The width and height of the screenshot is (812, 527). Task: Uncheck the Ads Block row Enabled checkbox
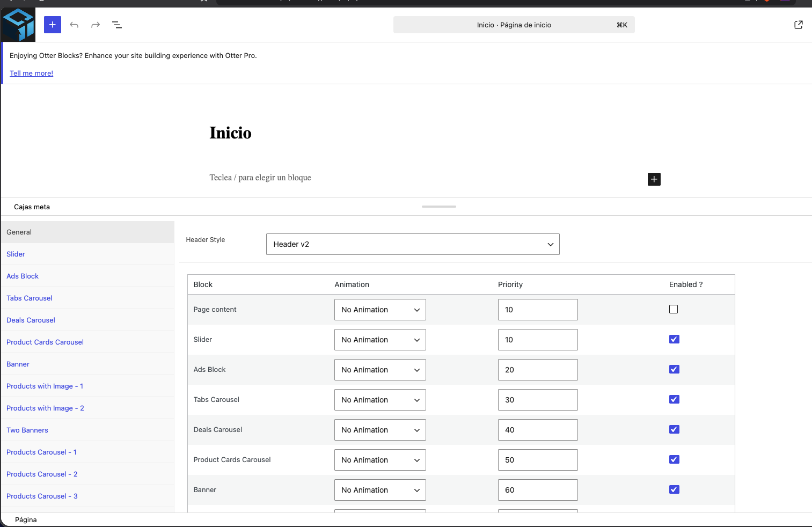[x=674, y=369]
